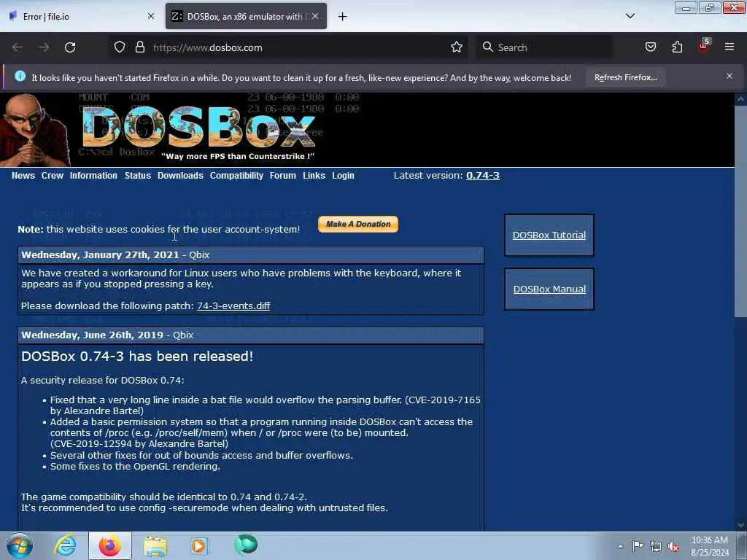Open the Windows Start orb
The width and height of the screenshot is (747, 560).
pos(20,545)
